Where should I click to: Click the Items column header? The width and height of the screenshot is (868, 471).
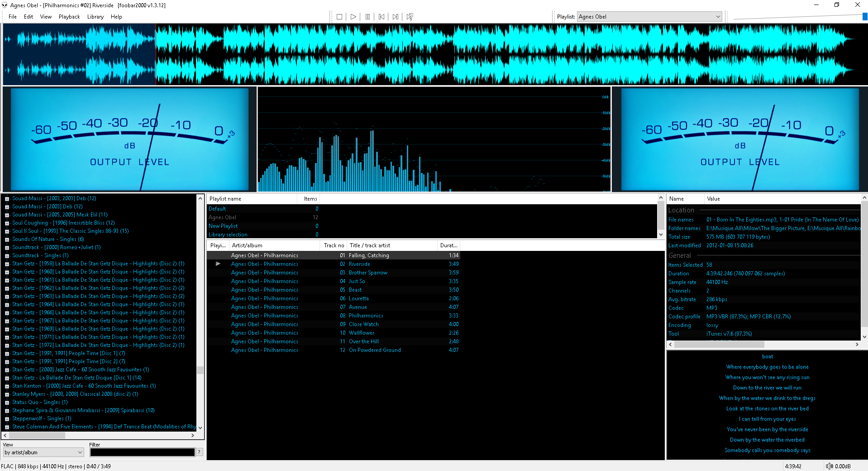point(309,199)
